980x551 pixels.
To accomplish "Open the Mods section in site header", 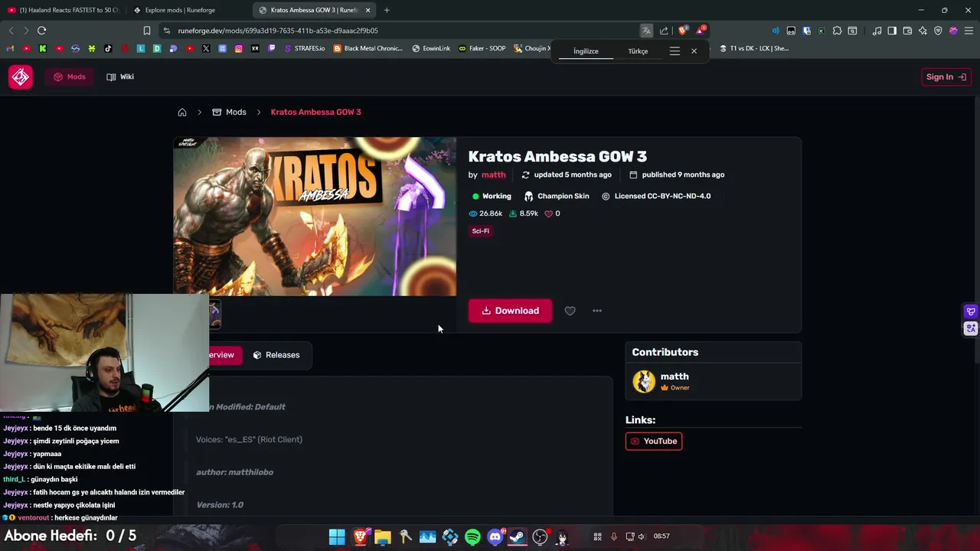I will pyautogui.click(x=69, y=77).
